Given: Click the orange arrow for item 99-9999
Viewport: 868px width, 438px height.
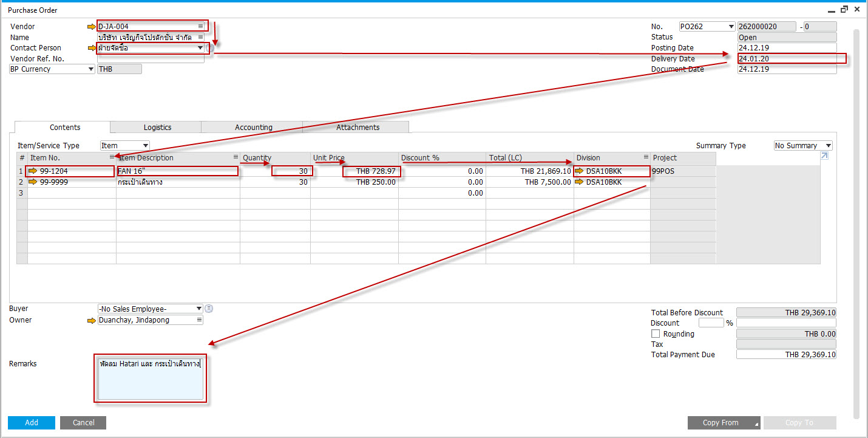Looking at the screenshot, I should (x=33, y=182).
